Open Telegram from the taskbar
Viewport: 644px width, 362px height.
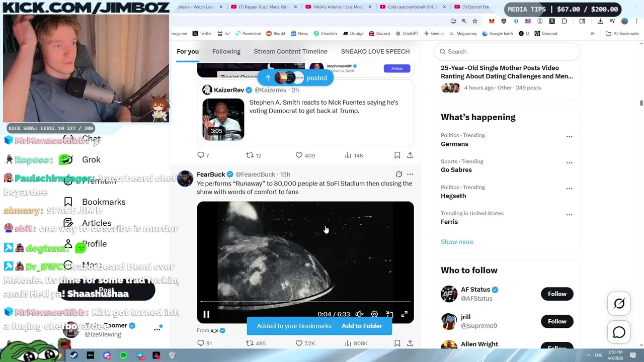point(140,355)
